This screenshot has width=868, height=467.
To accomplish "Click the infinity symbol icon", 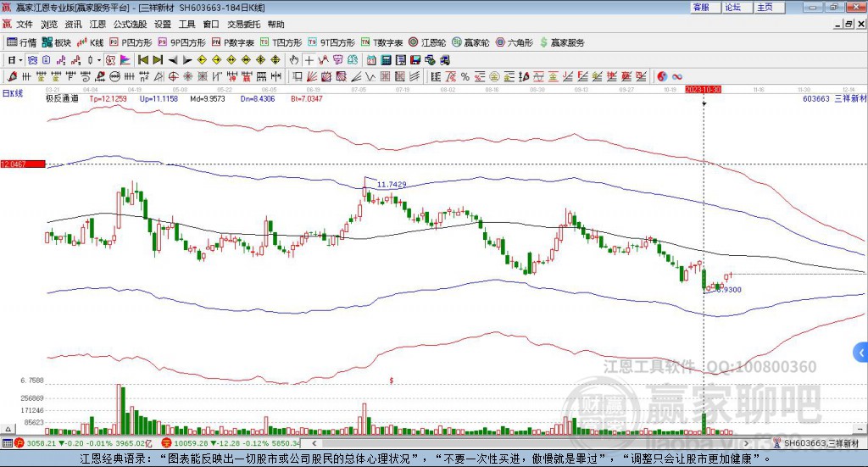I will (x=677, y=76).
